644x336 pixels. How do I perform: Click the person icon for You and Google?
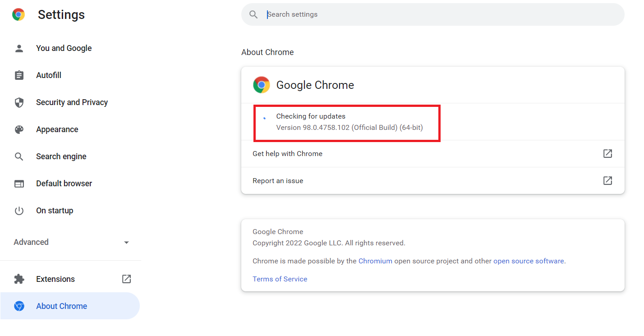[19, 48]
